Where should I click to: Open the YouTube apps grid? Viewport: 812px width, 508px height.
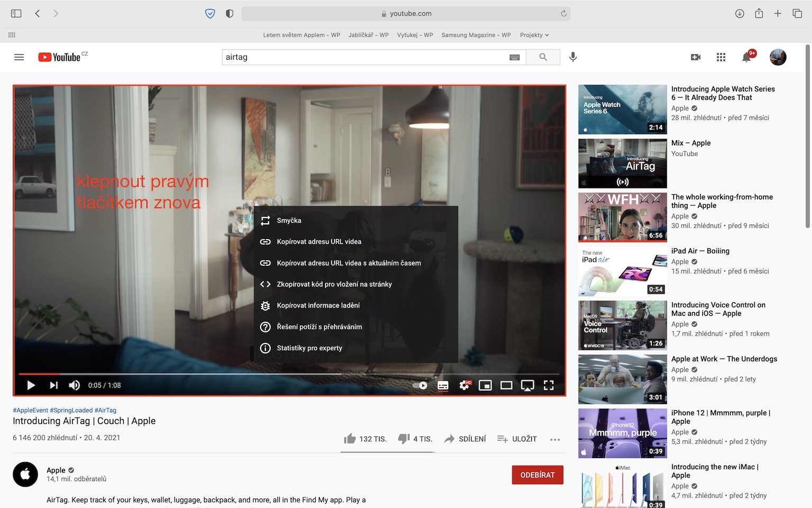pyautogui.click(x=721, y=57)
